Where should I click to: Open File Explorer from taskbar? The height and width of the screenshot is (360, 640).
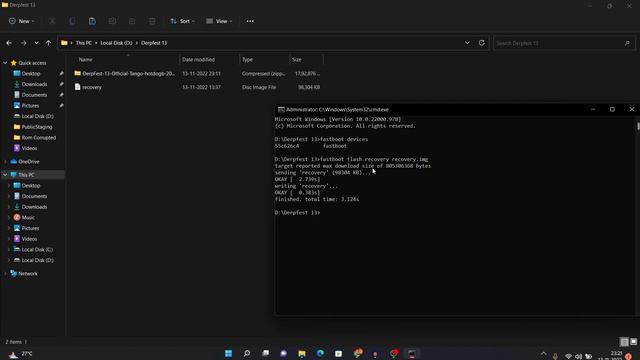click(x=302, y=353)
